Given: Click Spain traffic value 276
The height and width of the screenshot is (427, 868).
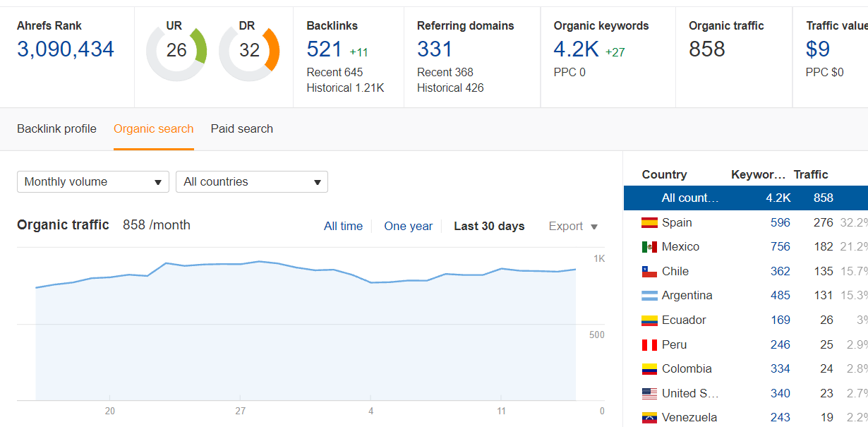Looking at the screenshot, I should tap(824, 222).
